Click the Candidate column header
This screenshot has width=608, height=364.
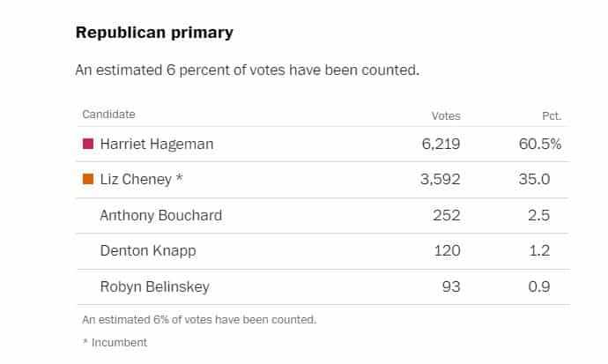tap(108, 115)
